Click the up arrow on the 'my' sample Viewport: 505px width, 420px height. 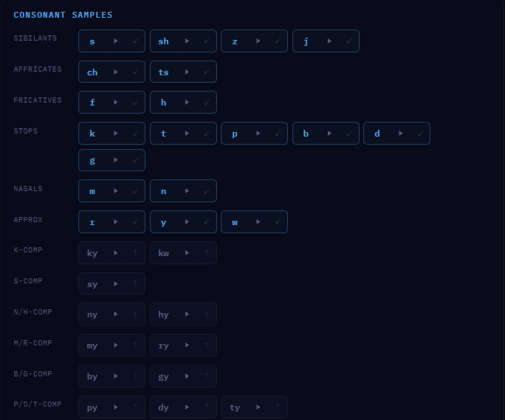tap(136, 345)
